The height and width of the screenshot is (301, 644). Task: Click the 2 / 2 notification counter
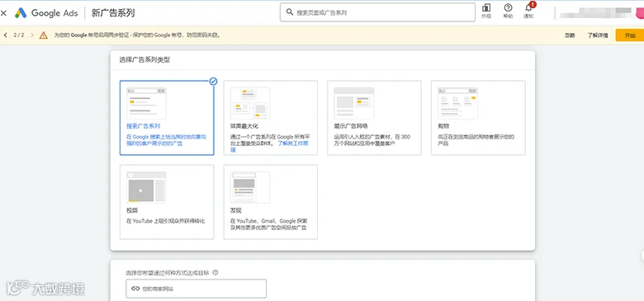coord(19,35)
